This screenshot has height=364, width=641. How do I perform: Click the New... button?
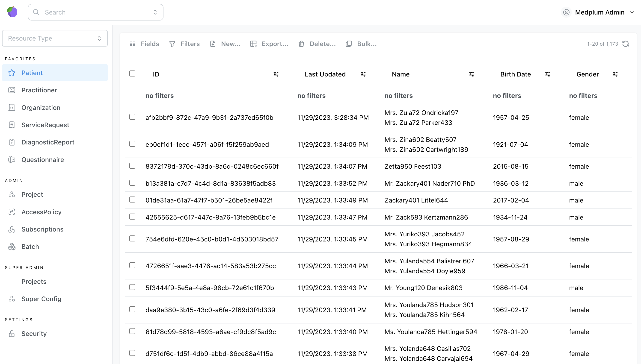point(225,44)
